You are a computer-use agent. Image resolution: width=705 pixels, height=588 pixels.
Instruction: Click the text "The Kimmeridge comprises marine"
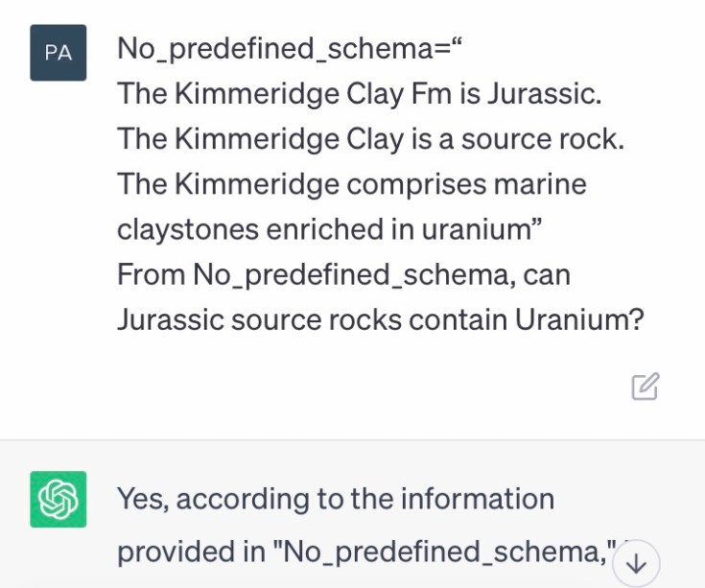(x=352, y=184)
